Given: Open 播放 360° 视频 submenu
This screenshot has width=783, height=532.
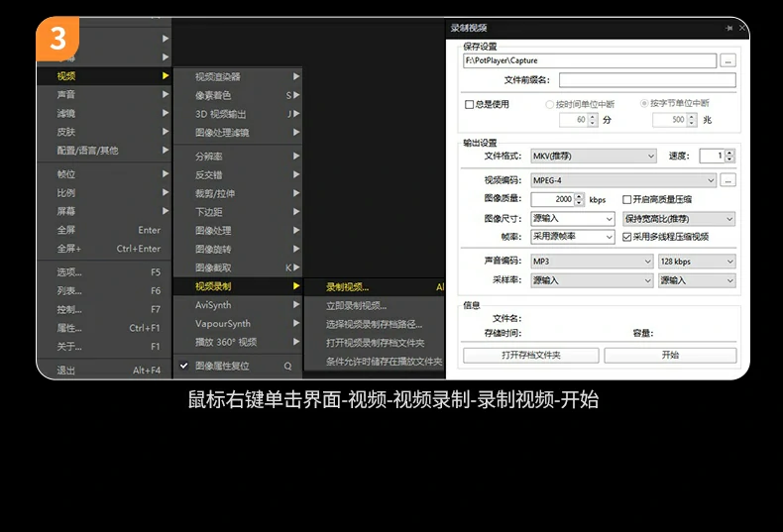Looking at the screenshot, I should [x=238, y=342].
